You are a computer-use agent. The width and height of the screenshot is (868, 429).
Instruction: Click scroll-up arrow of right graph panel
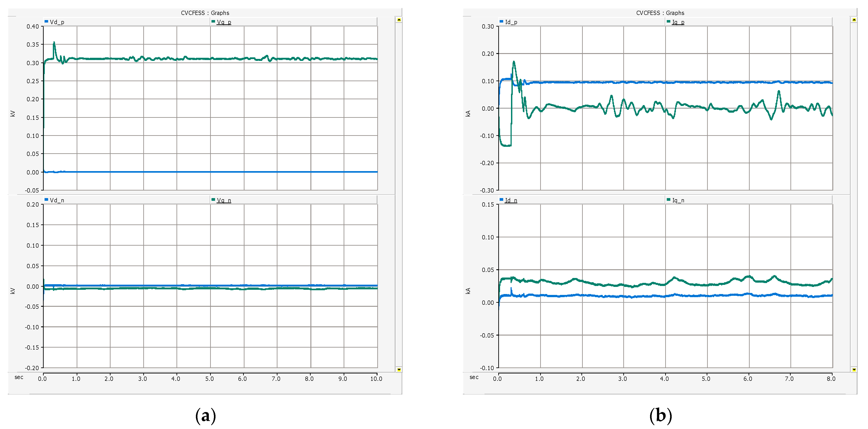[x=854, y=20]
